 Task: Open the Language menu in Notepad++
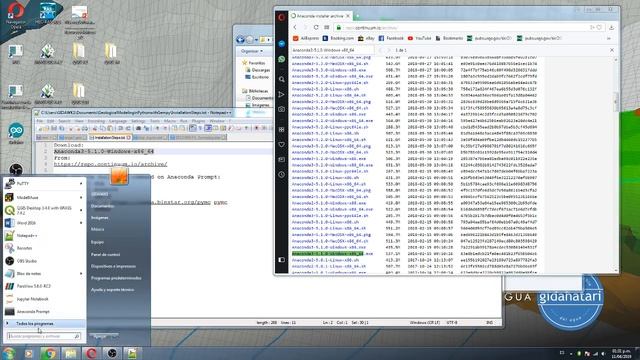coord(118,121)
